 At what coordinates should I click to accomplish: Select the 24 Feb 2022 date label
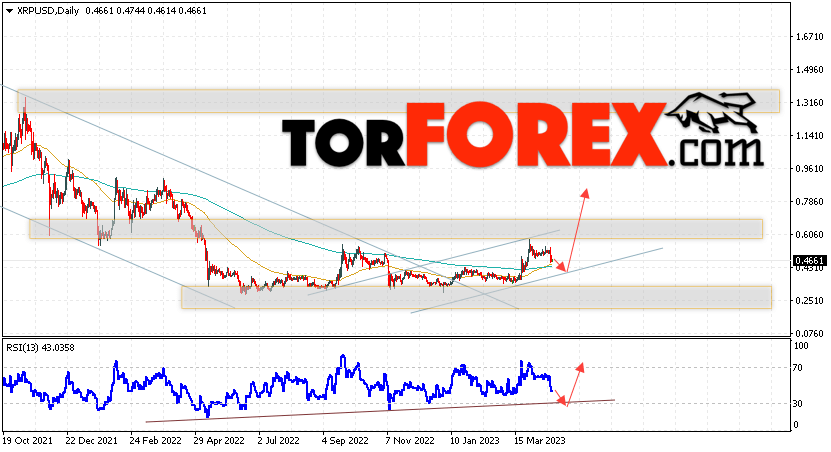pyautogui.click(x=155, y=440)
